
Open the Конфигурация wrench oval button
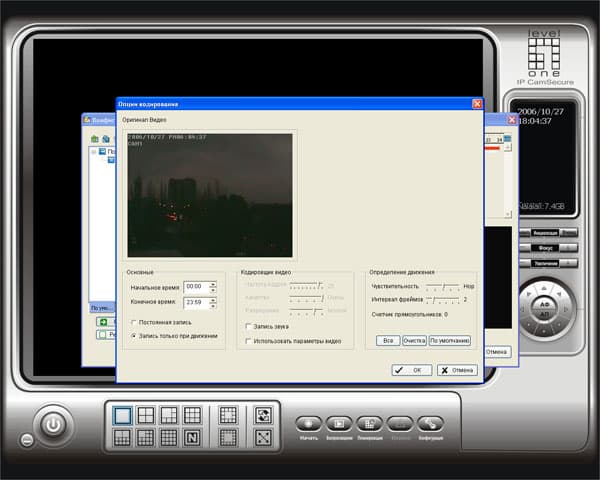(x=431, y=424)
